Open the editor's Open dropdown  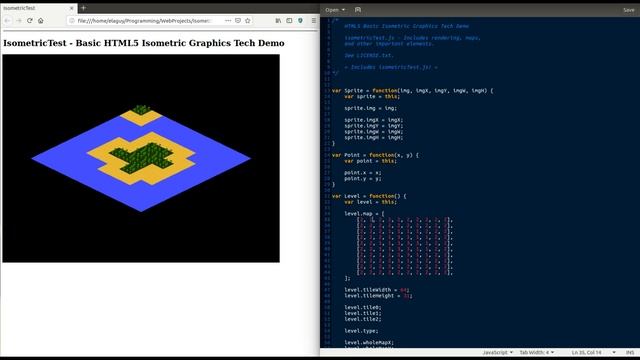click(335, 10)
